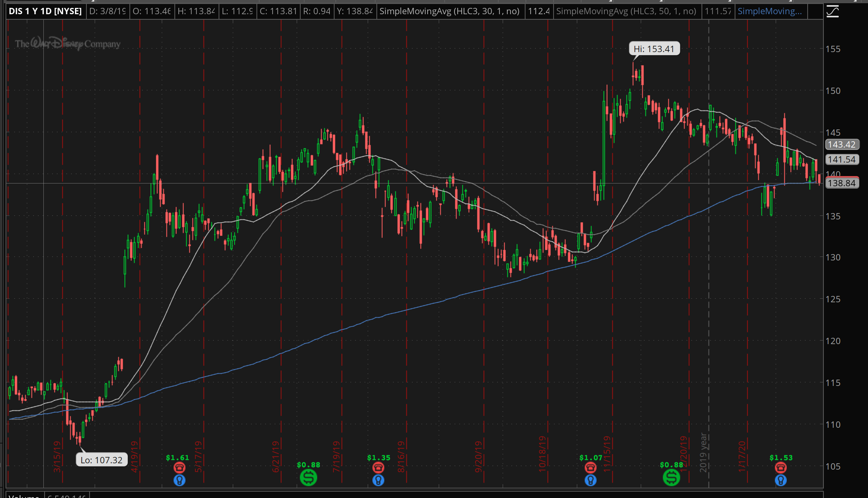The image size is (868, 498).
Task: Click the 105 price axis label
Action: (x=833, y=466)
